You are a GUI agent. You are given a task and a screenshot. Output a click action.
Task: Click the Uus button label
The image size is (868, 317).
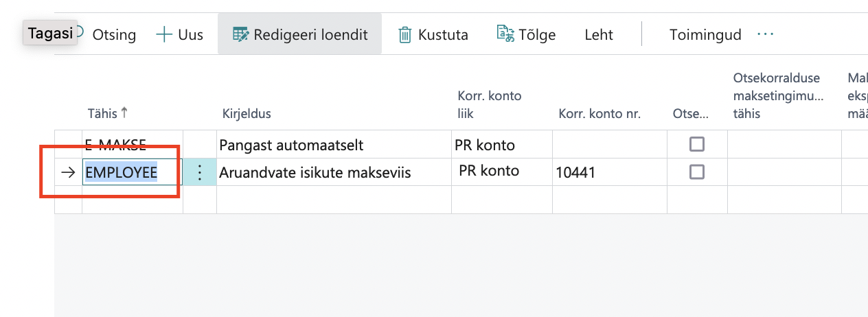(190, 34)
